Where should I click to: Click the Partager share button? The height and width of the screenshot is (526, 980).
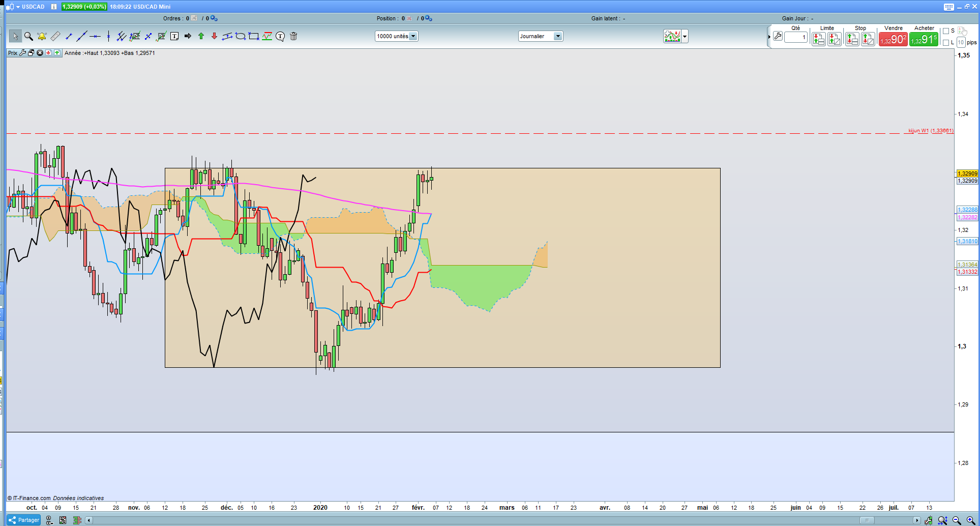click(x=24, y=520)
